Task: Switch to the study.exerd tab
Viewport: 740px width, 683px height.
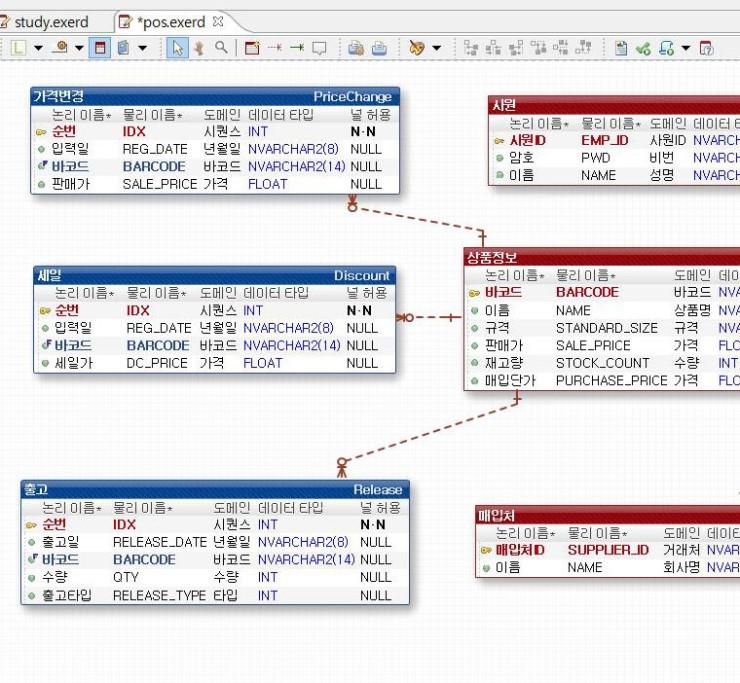Action: pyautogui.click(x=48, y=21)
